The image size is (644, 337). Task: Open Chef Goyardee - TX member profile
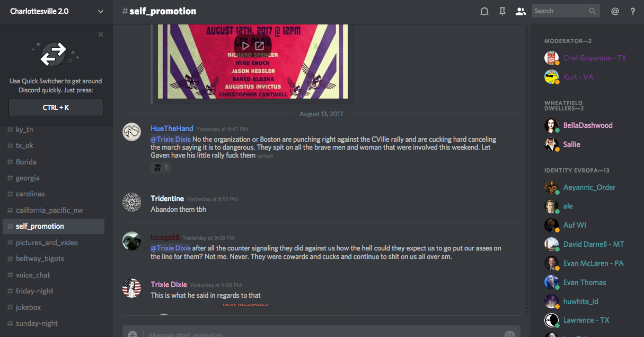595,58
